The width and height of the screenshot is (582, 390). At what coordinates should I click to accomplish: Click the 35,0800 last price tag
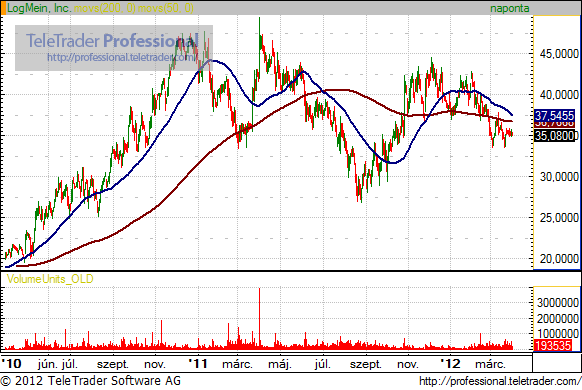coord(555,136)
